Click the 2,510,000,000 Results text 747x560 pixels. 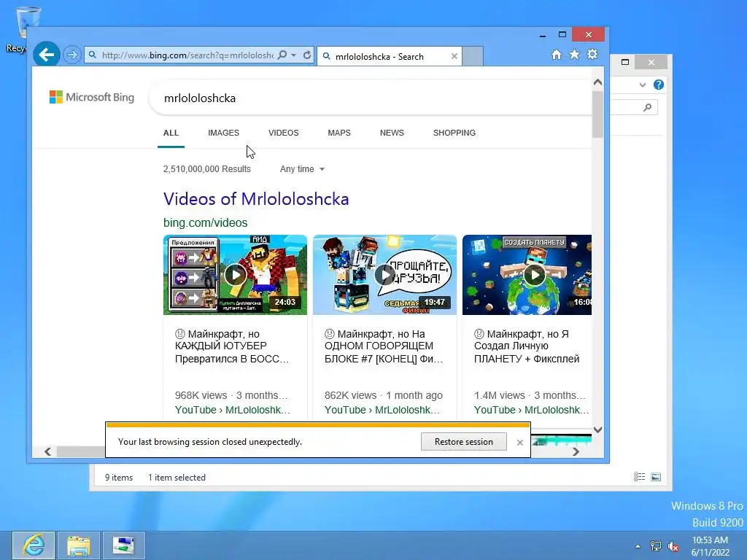pos(206,169)
